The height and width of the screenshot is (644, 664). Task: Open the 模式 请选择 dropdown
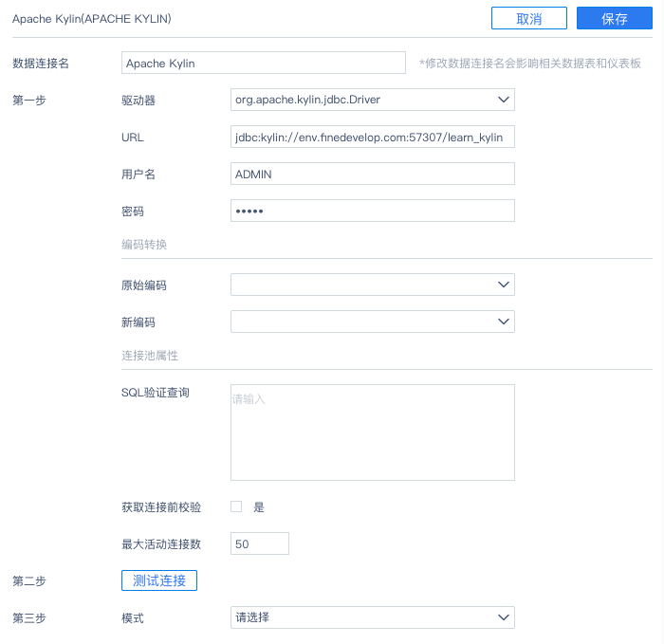click(x=373, y=617)
